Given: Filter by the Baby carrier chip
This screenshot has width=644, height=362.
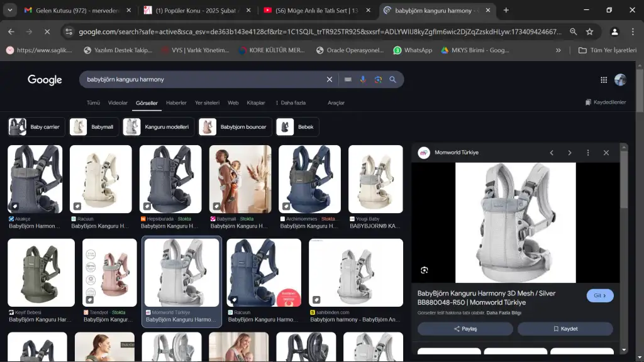Looking at the screenshot, I should point(36,127).
